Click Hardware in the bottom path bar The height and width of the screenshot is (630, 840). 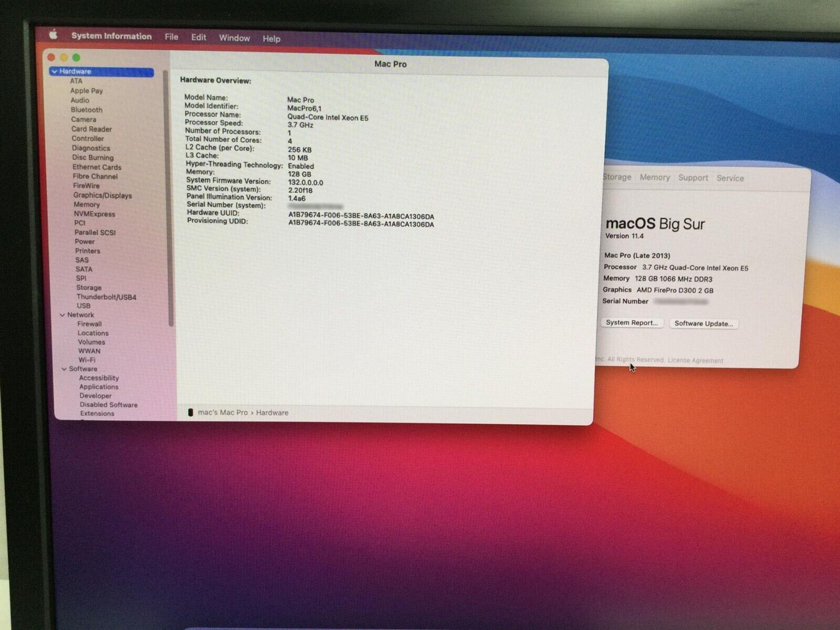(272, 413)
